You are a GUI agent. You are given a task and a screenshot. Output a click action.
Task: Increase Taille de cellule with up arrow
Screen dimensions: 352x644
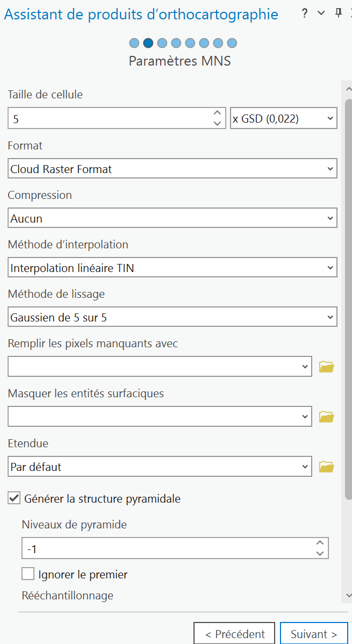click(x=217, y=113)
